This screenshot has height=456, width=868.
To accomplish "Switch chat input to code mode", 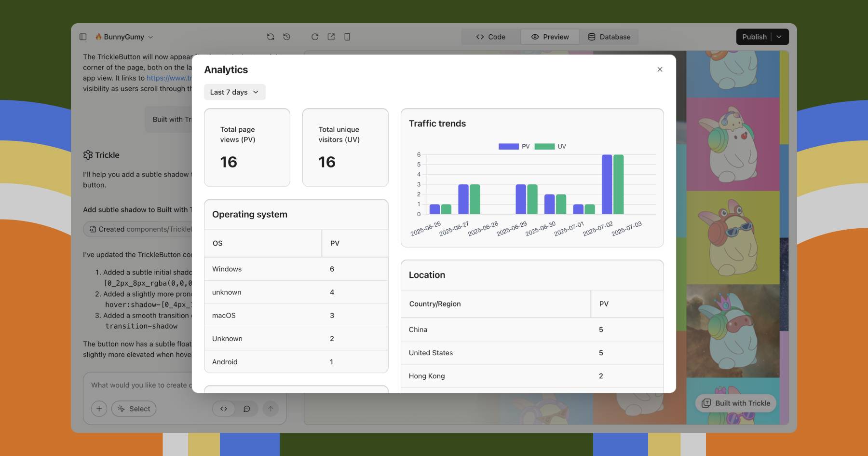I will pos(224,409).
